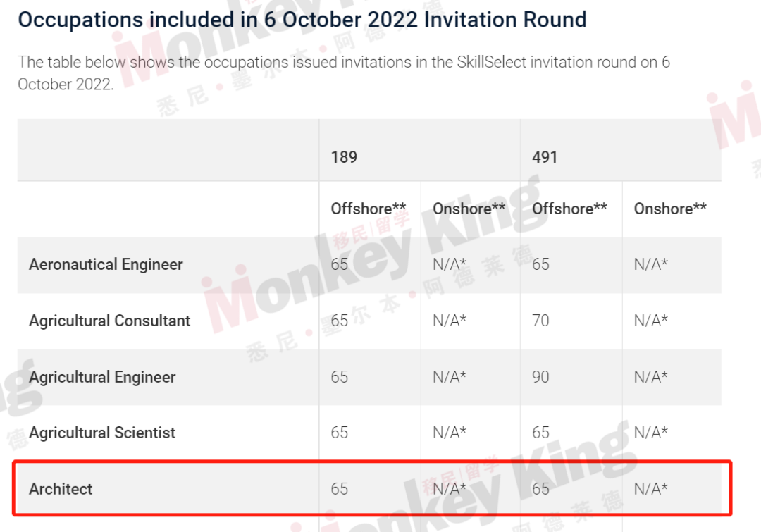This screenshot has width=761, height=532.
Task: Select the Aeronautical Engineer row label
Action: (x=106, y=264)
